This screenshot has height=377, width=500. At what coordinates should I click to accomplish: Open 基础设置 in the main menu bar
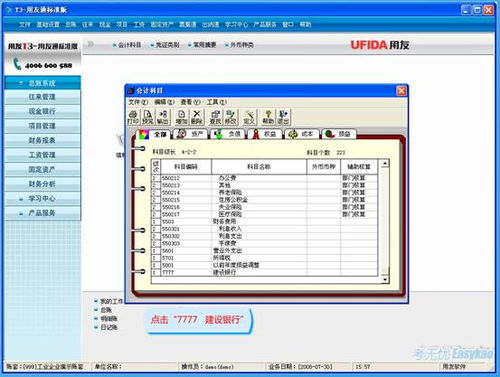[48, 24]
